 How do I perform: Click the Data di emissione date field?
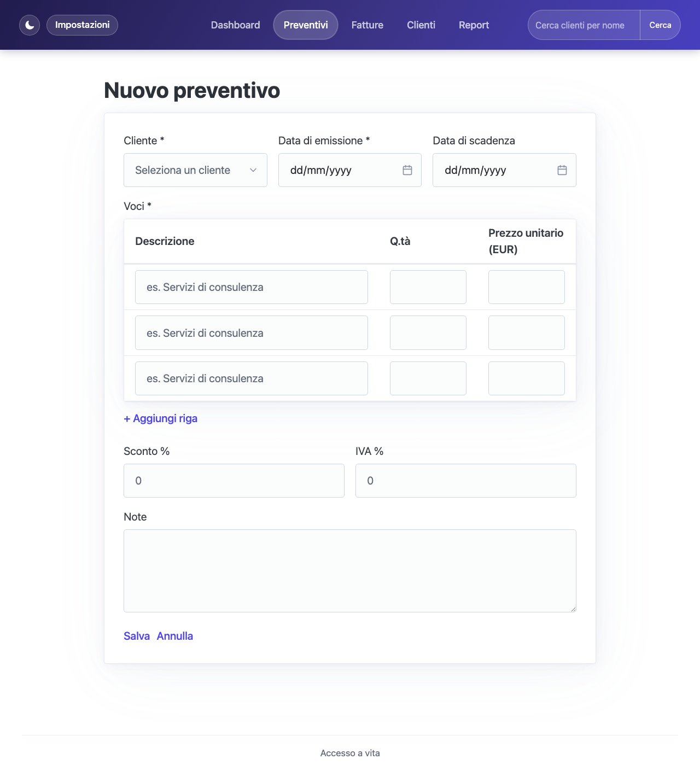[350, 170]
